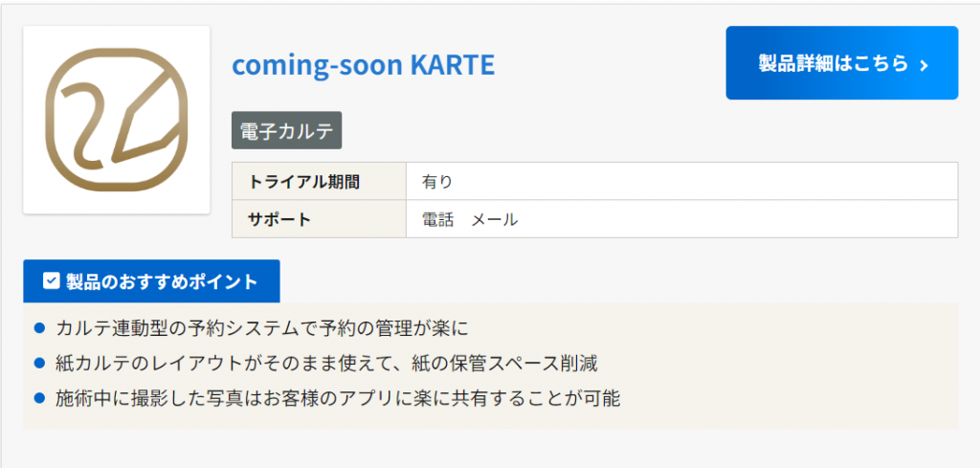The height and width of the screenshot is (468, 980).
Task: Click the bullet dot before カルテ連動型
Action: coord(40,328)
